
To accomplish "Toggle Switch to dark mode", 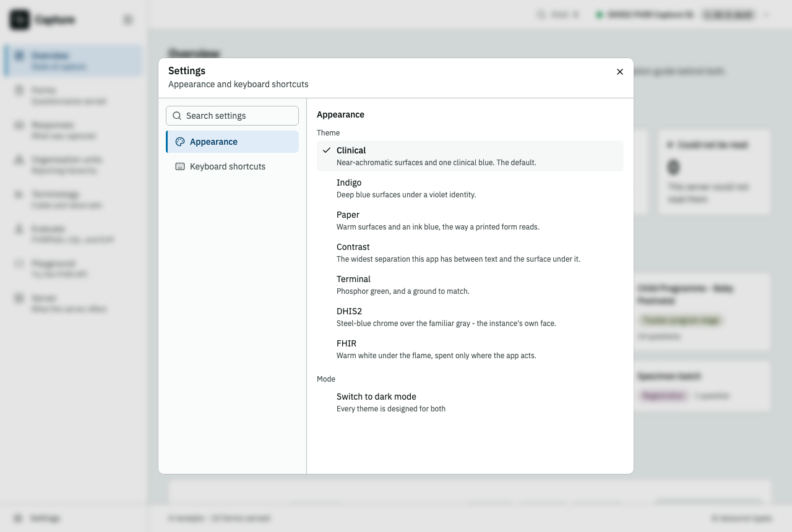I will click(470, 402).
